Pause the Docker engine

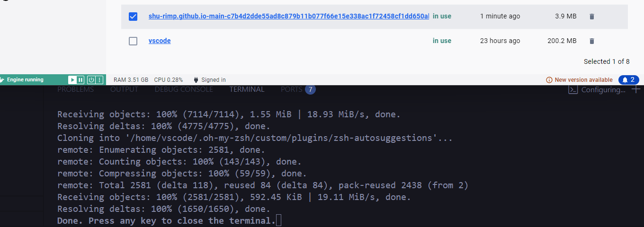click(x=80, y=80)
